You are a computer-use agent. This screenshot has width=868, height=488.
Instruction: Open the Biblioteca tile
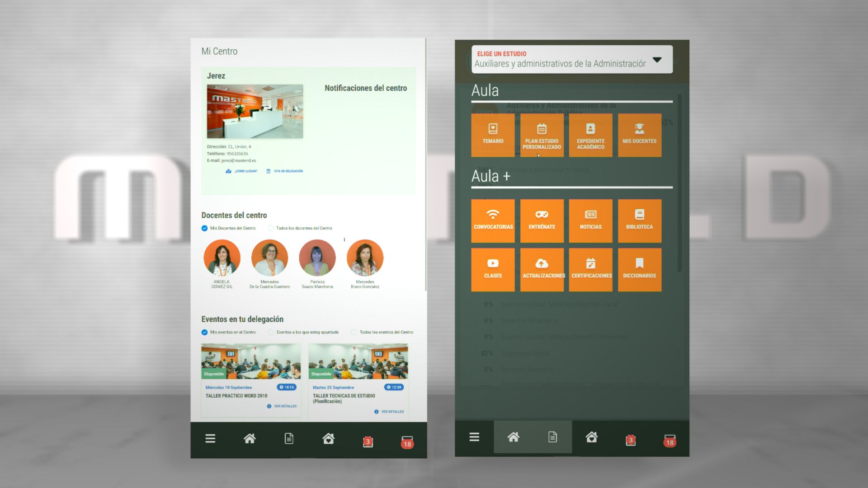(x=639, y=221)
